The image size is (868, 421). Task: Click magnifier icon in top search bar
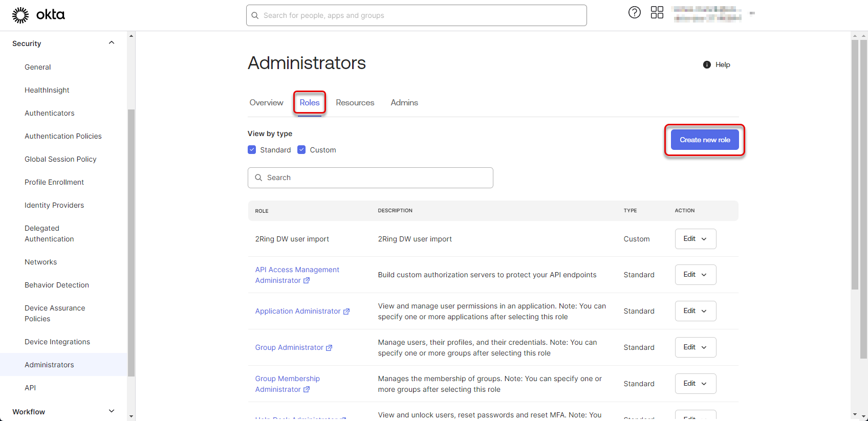(255, 15)
